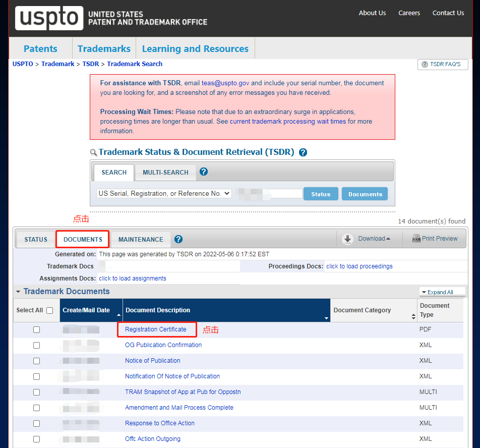The image size is (480, 448).
Task: Click magnifier icon beside TSDR title
Action: coord(93,152)
